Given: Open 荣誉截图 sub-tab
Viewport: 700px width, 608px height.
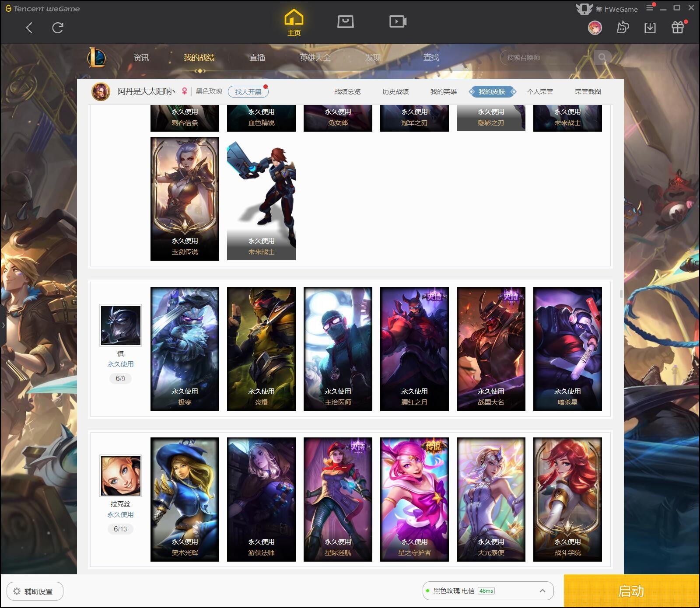Looking at the screenshot, I should 588,91.
